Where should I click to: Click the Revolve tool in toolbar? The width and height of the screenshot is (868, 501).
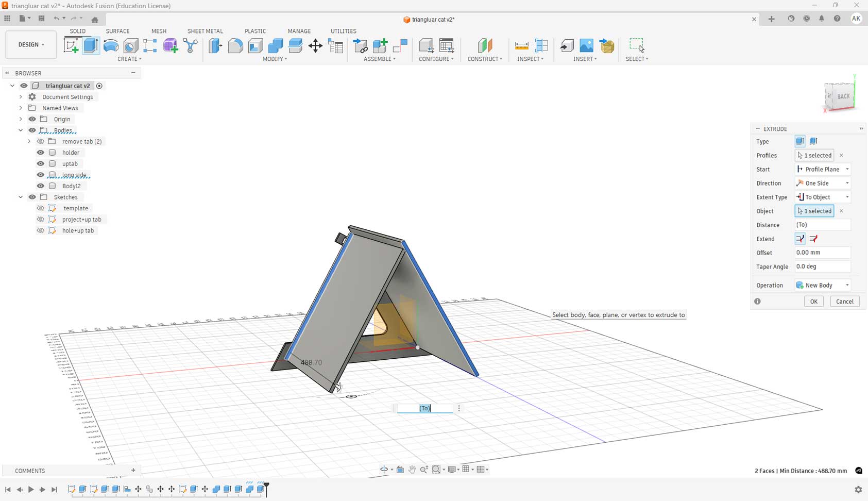[x=111, y=46]
